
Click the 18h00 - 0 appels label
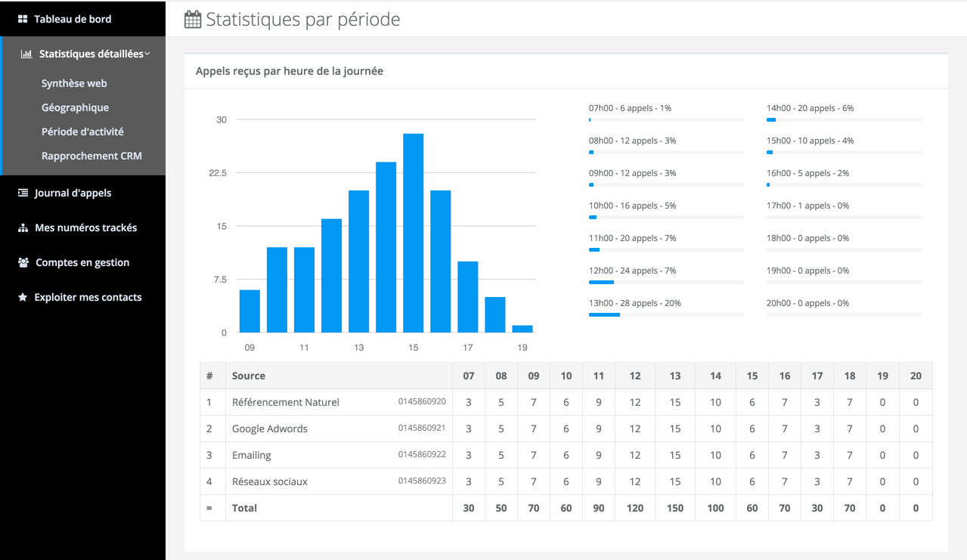coord(807,238)
